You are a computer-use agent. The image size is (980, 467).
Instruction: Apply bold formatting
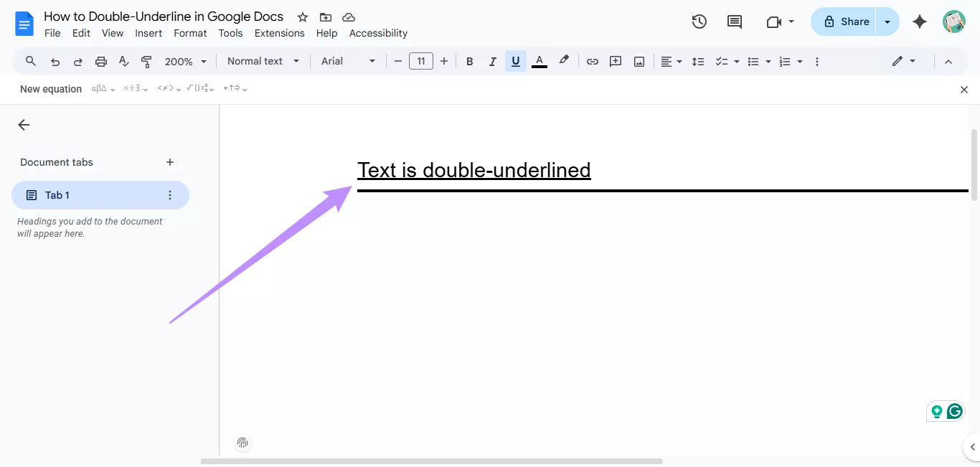click(x=469, y=61)
